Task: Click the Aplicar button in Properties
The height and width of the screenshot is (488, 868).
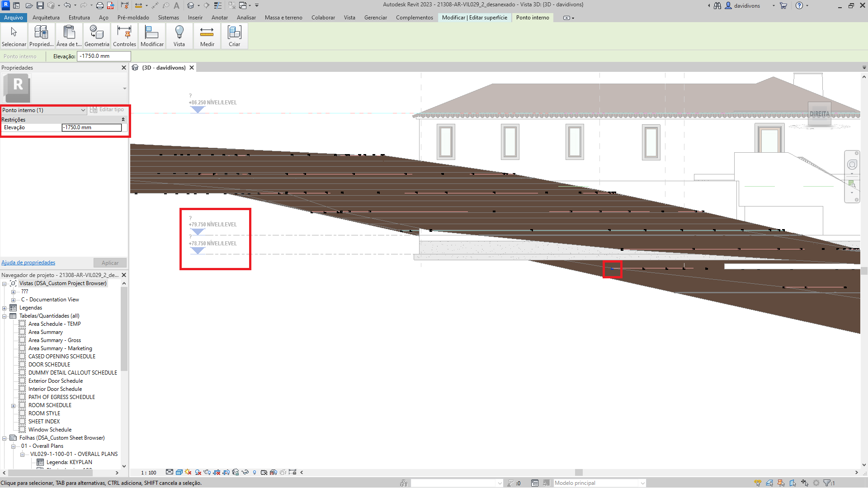Action: click(x=110, y=263)
